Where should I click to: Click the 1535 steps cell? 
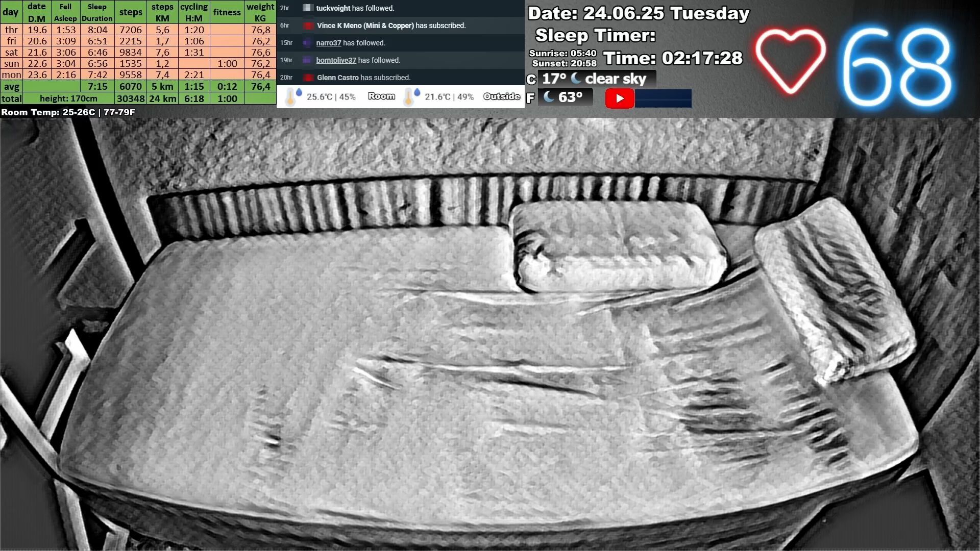pyautogui.click(x=131, y=64)
